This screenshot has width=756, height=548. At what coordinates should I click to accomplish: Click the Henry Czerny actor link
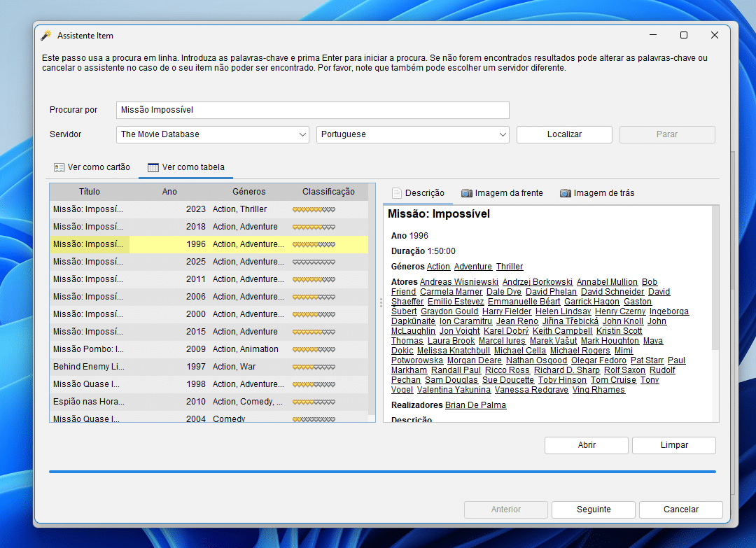[x=620, y=311]
